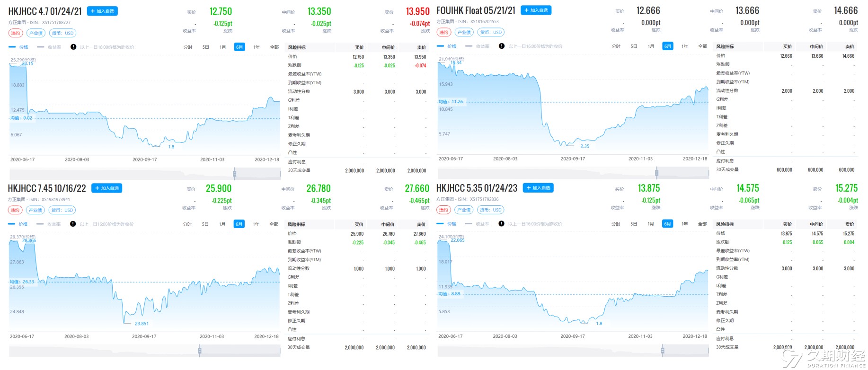Click 货币: USD tag under HKJHCC 5.35 01/24/23
The height and width of the screenshot is (370, 868).
[491, 210]
